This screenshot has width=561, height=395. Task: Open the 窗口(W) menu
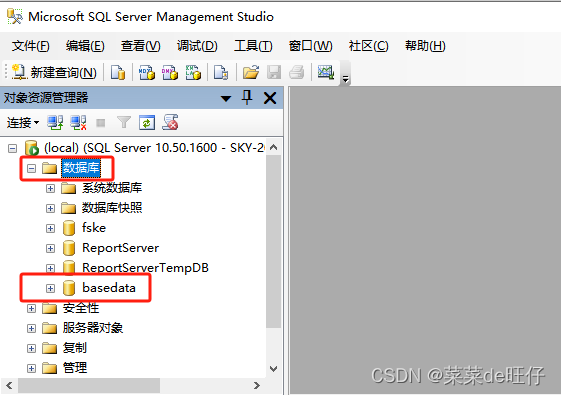311,46
